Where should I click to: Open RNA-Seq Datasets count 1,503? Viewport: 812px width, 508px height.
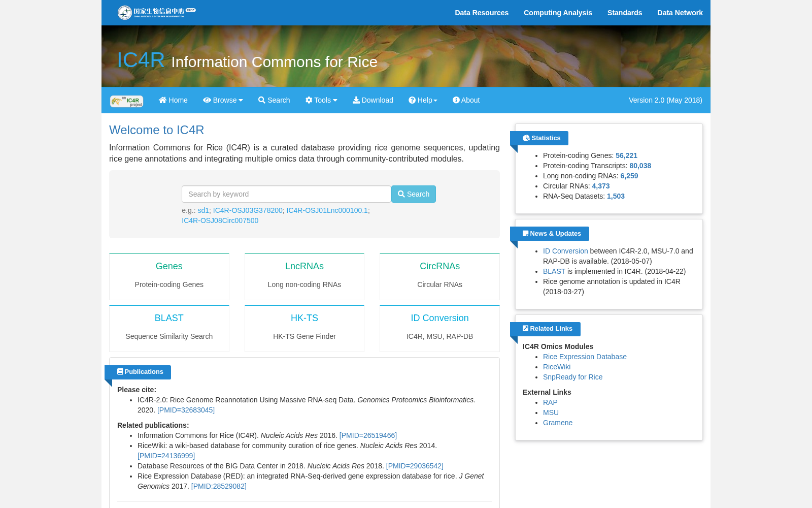pos(616,196)
